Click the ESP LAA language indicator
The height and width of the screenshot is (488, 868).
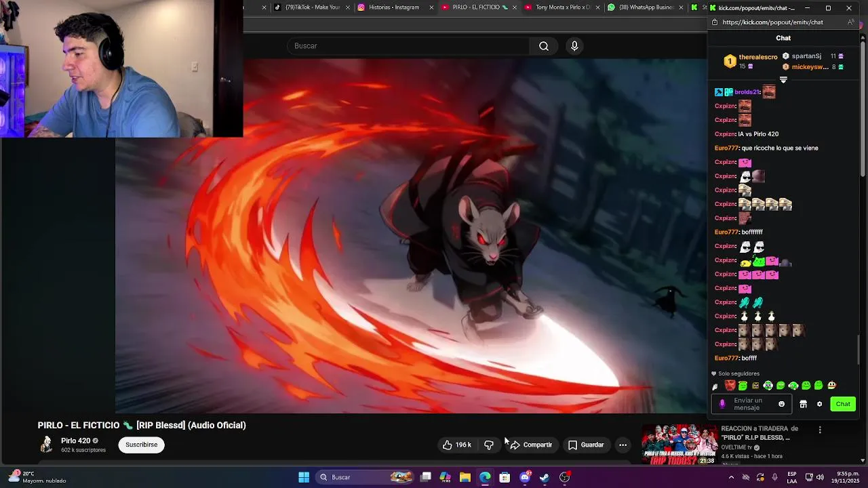[792, 477]
